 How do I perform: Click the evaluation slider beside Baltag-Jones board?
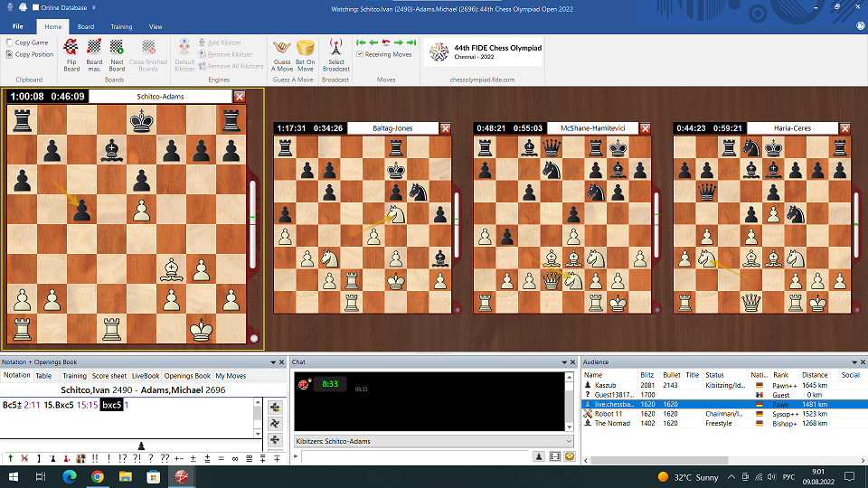point(456,225)
